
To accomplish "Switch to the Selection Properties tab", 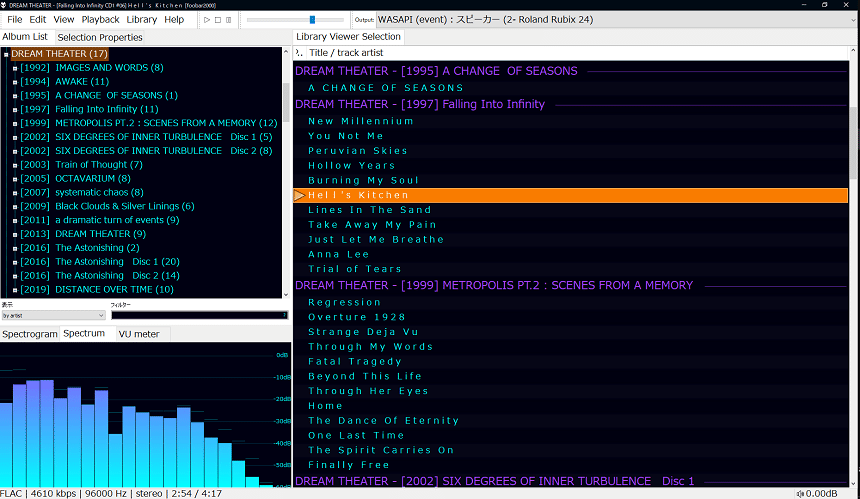I will pyautogui.click(x=100, y=37).
